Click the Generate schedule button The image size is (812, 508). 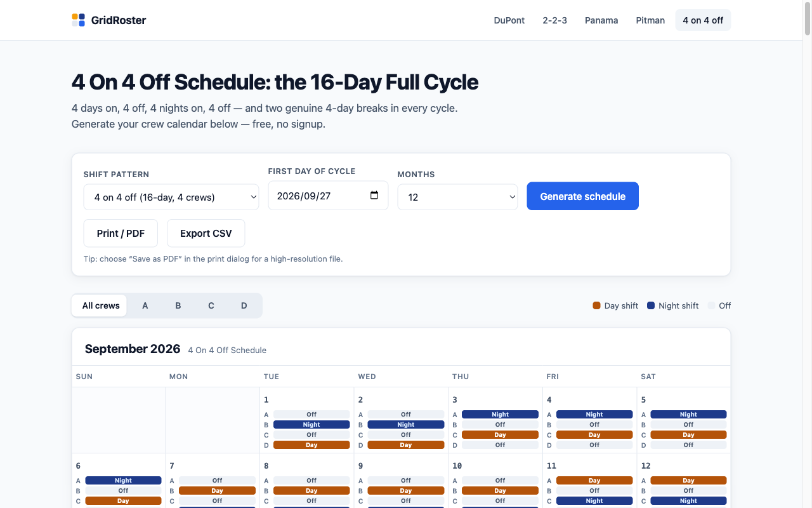(x=583, y=196)
